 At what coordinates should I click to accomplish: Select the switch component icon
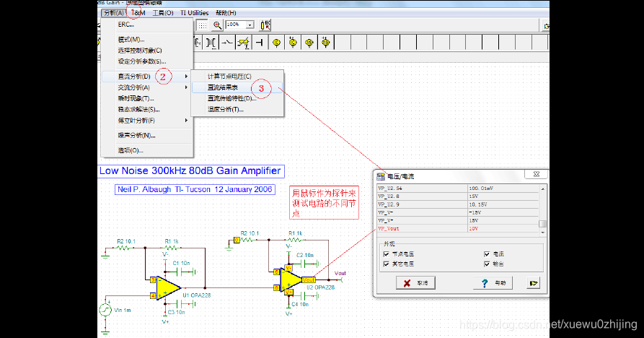pos(226,43)
